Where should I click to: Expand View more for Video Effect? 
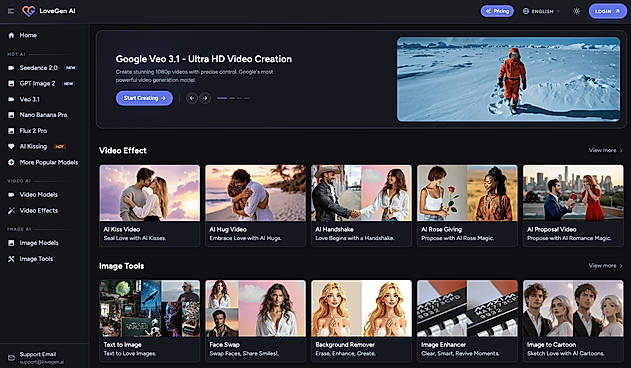tap(606, 150)
